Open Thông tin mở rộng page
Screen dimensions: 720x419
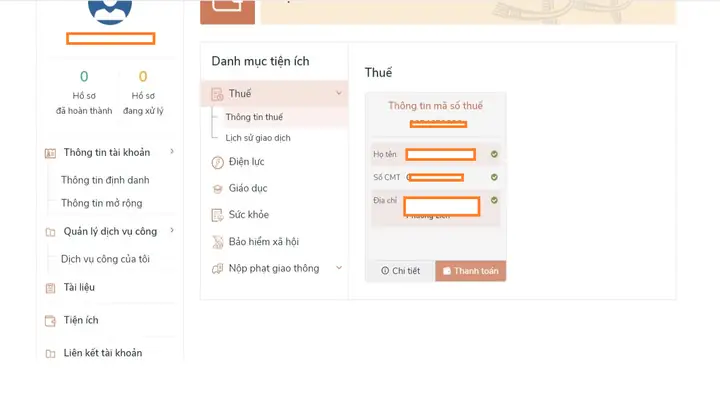click(x=101, y=203)
